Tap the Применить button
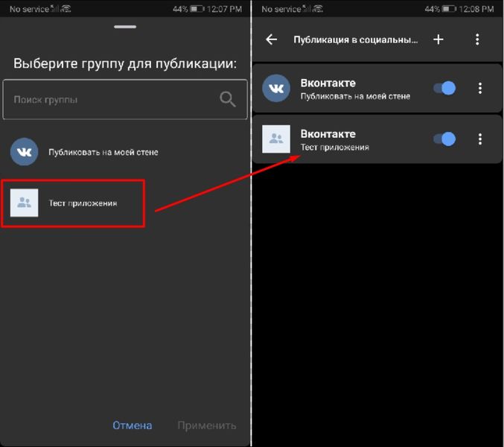Screen dimensions: 504x447 coord(207,425)
